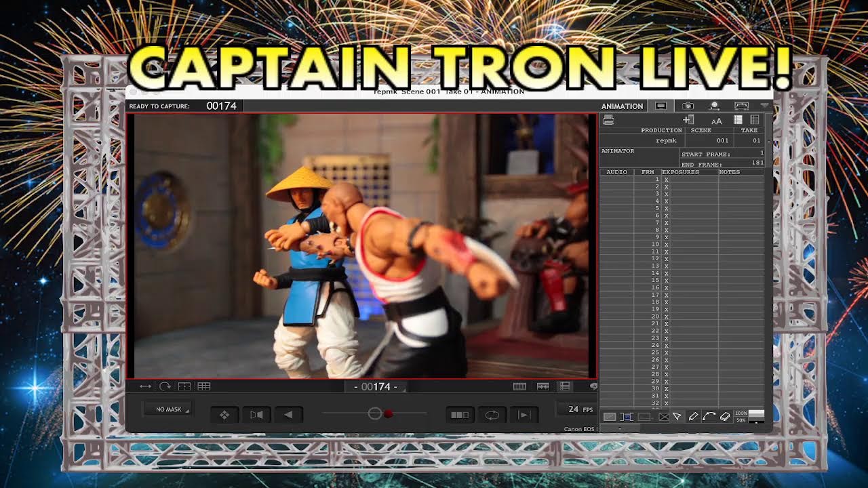Image resolution: width=868 pixels, height=488 pixels.
Task: Click the rotate view icon
Action: [x=165, y=386]
